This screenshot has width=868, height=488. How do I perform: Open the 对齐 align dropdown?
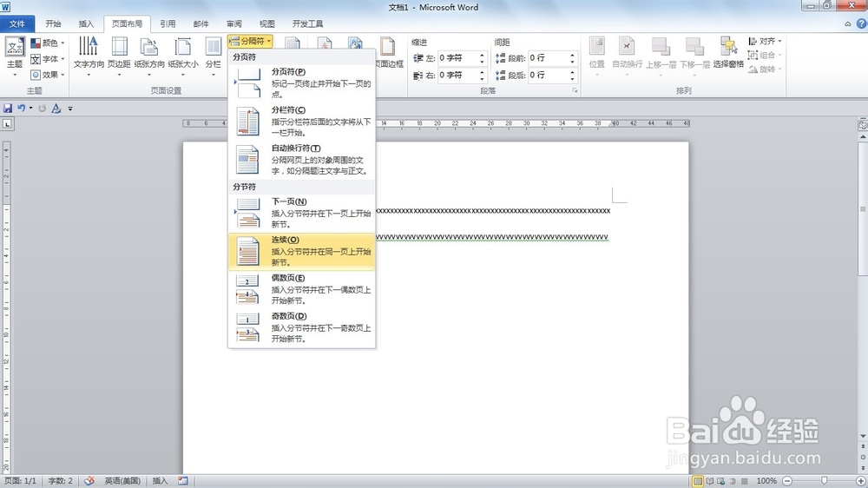click(x=765, y=41)
